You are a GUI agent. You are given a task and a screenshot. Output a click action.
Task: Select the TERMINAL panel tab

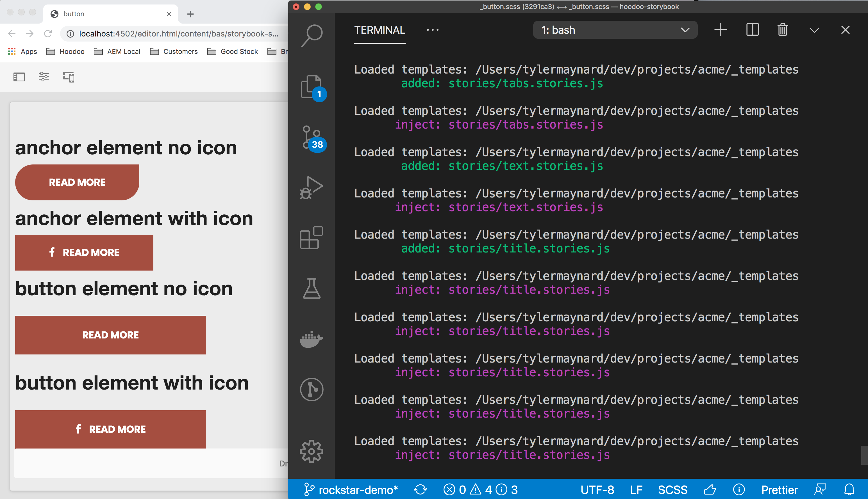pyautogui.click(x=379, y=30)
